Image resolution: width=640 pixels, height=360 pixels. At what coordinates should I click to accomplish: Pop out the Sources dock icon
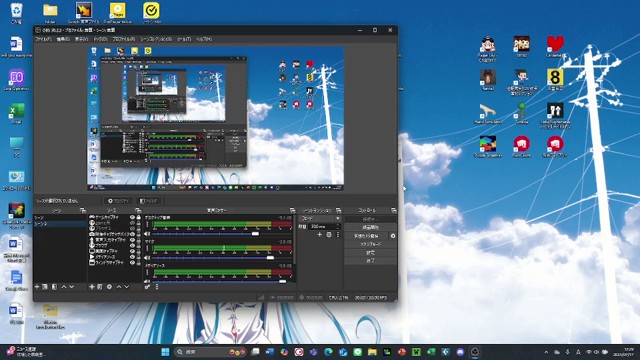pyautogui.click(x=138, y=210)
